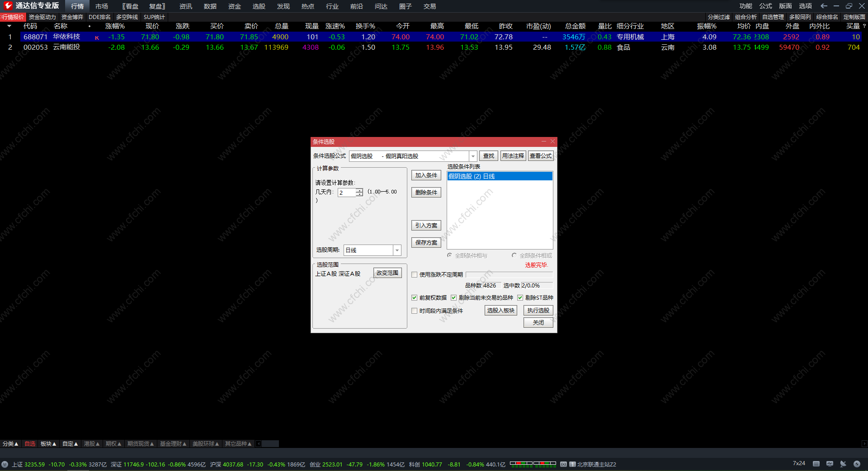Expand the 分类 bottom tab menu
Screen dimensions: 868x471
(x=10, y=444)
